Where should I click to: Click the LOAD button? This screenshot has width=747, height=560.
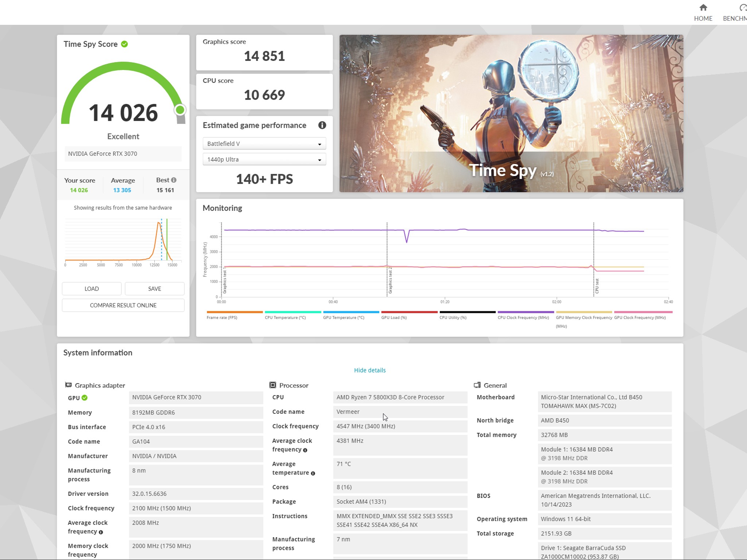click(x=92, y=289)
